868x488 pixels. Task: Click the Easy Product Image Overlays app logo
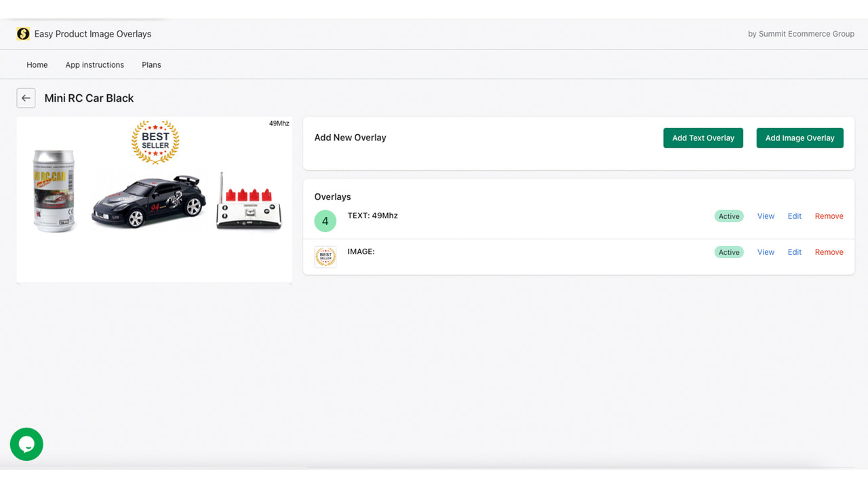(x=23, y=33)
